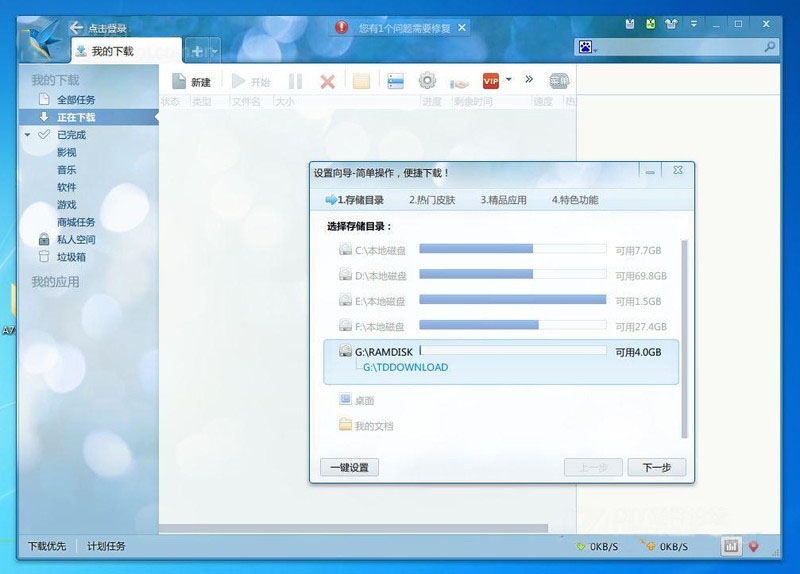Select 全部任务 in the sidebar

click(76, 99)
